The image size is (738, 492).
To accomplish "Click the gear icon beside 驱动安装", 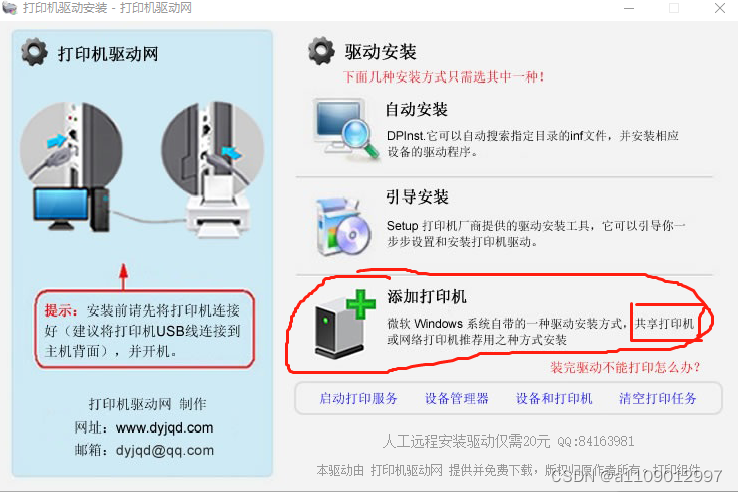I will pyautogui.click(x=321, y=51).
